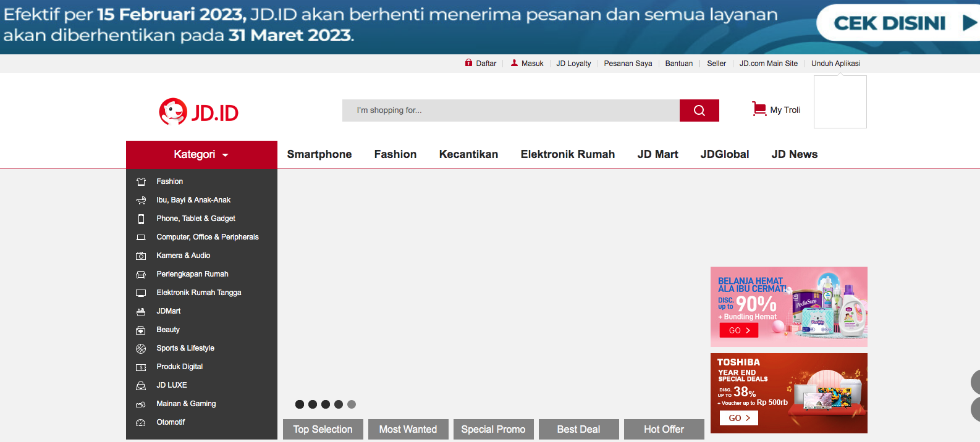
Task: Open JD Loyalty link
Action: tap(573, 64)
